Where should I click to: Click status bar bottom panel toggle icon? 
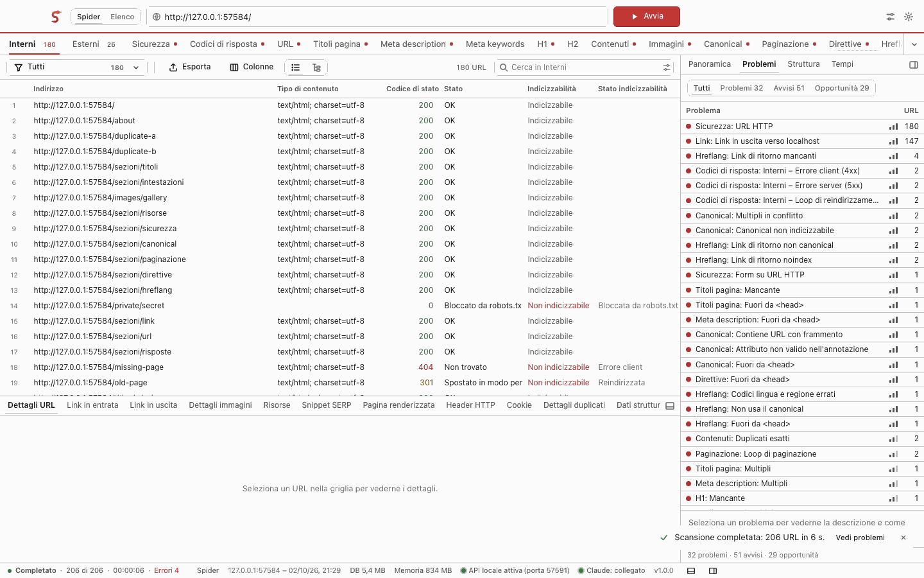click(691, 571)
